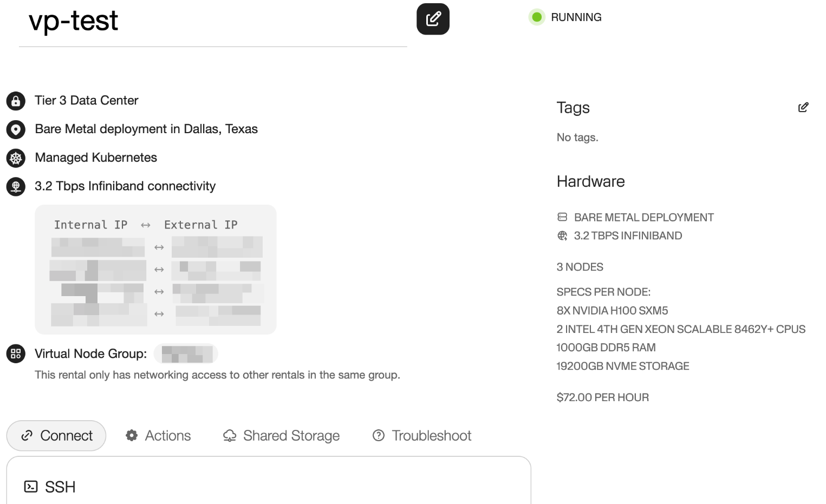
Task: Click the location pin icon for Dallas deployment
Action: (16, 129)
